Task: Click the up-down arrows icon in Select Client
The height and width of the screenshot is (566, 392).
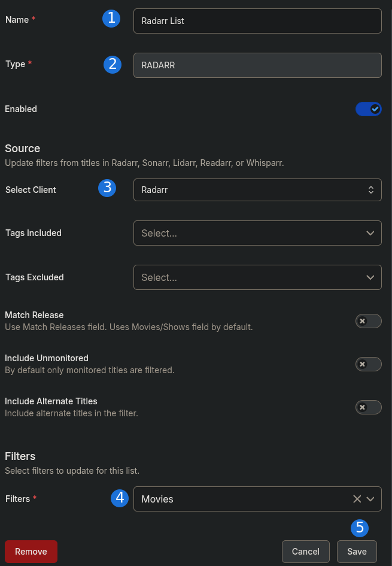Action: (370, 190)
